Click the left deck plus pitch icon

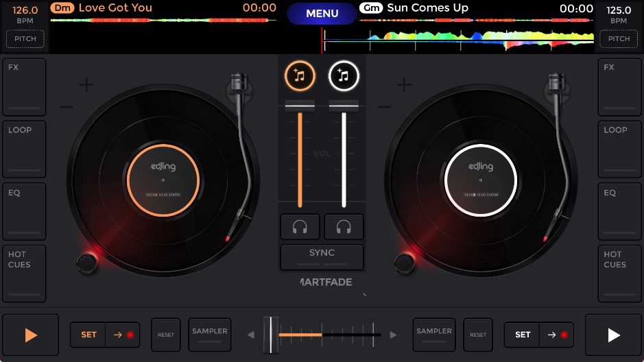pyautogui.click(x=86, y=85)
